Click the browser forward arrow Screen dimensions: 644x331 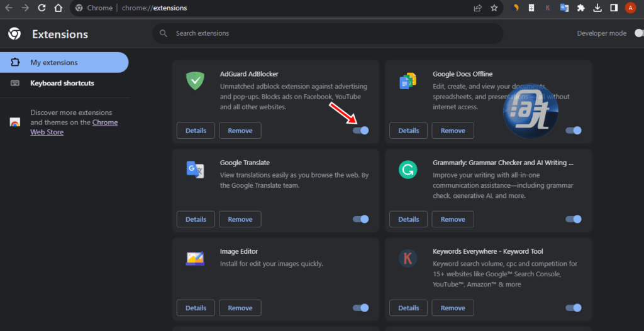(x=25, y=8)
